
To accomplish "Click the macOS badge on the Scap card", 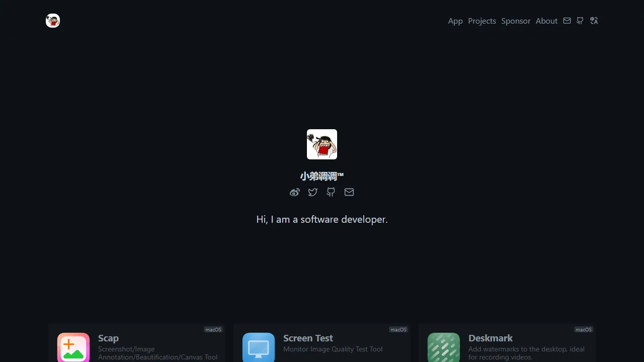I will point(213,329).
